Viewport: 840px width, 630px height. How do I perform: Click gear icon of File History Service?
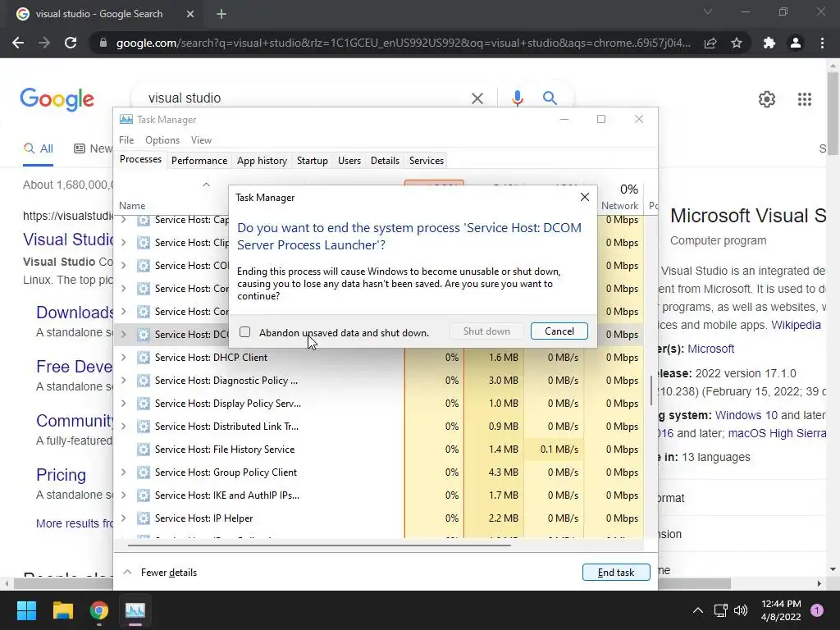pyautogui.click(x=143, y=450)
